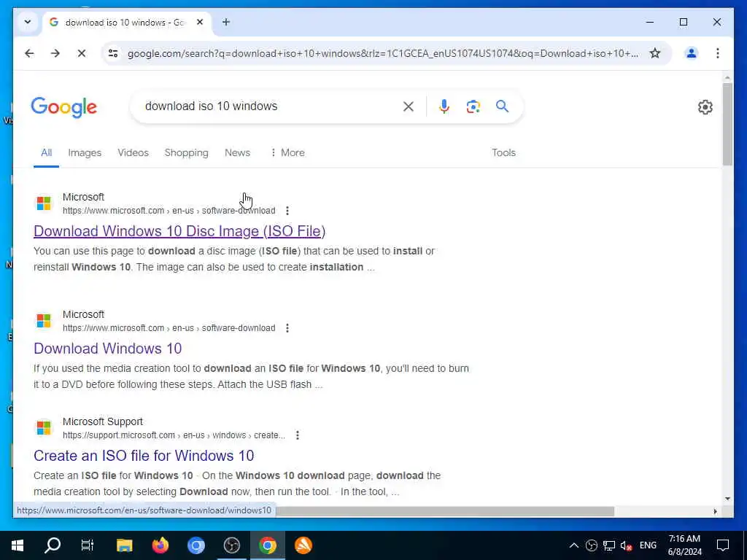
Task: Search by image with Google Lens icon
Action: (473, 106)
